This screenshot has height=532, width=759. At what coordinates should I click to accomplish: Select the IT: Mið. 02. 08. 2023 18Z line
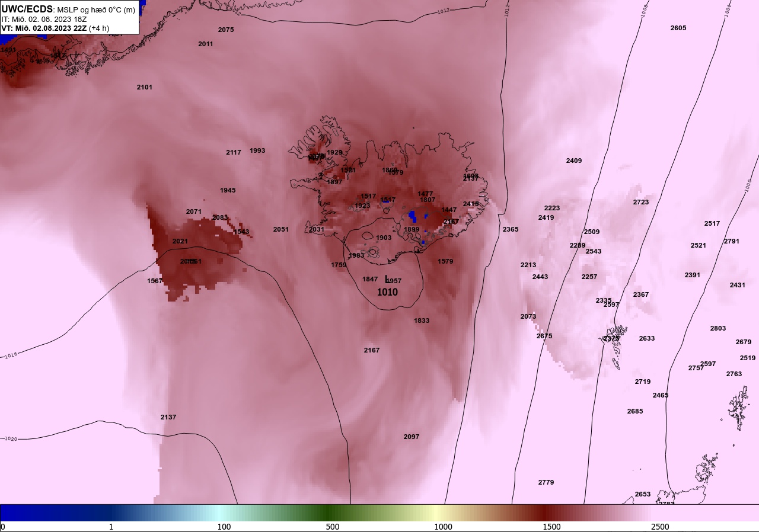pos(44,19)
